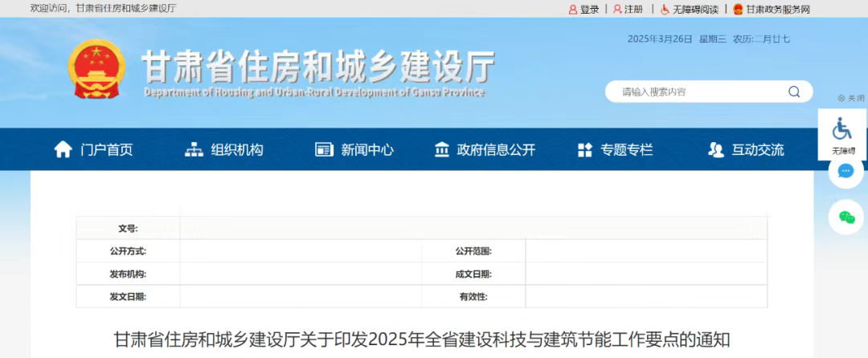
Task: Click the 登录 link
Action: 590,10
